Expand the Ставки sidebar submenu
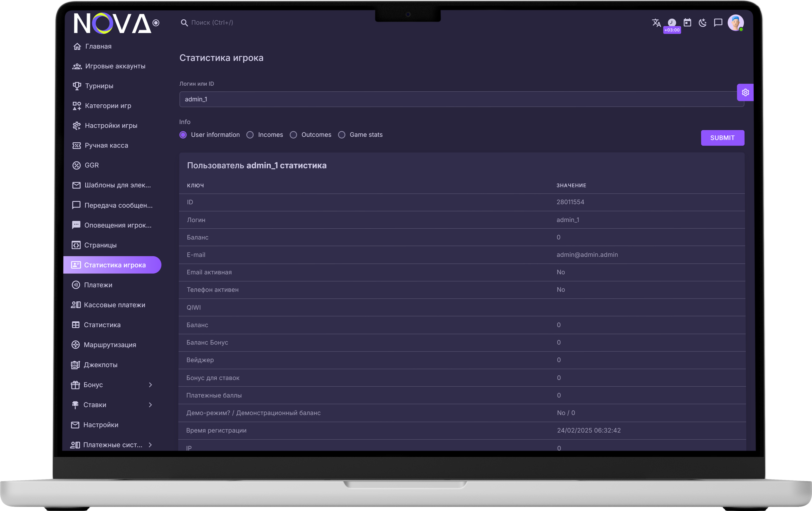Screen dimensions: 812x511 (150, 405)
